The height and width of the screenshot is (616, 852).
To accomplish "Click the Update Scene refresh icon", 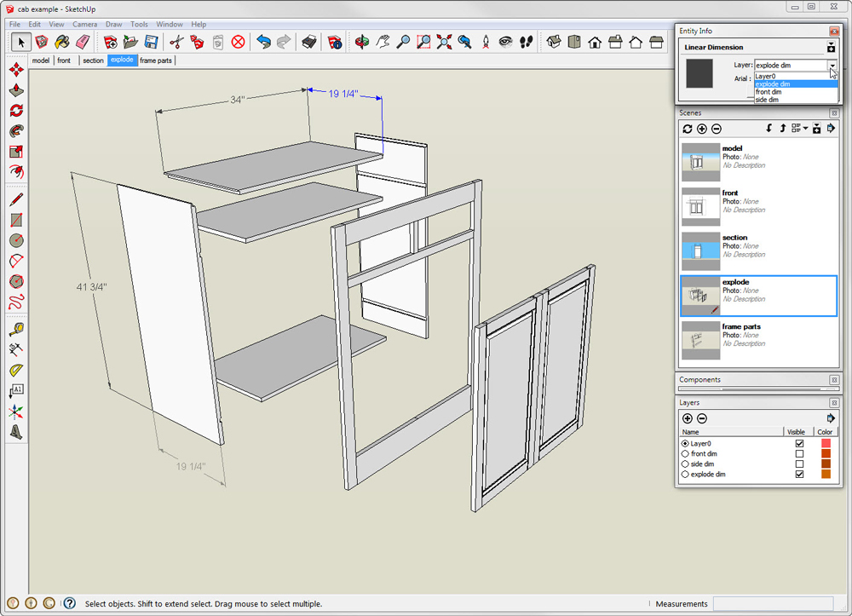I will pyautogui.click(x=688, y=129).
